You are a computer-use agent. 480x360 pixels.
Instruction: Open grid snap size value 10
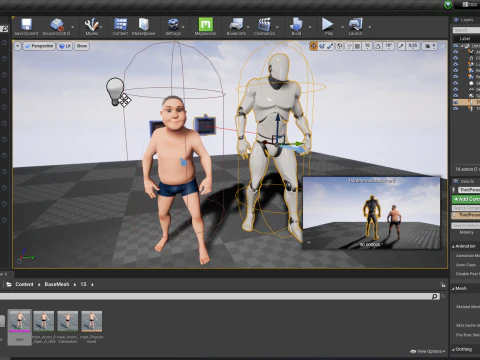coord(367,46)
